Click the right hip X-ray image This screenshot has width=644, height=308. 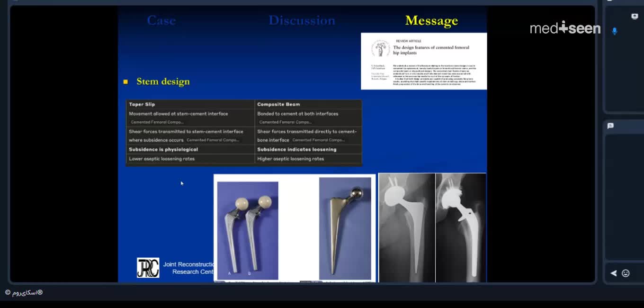(x=461, y=228)
